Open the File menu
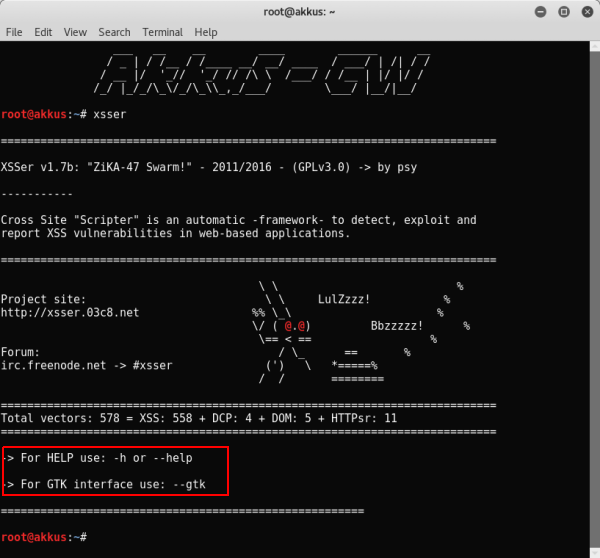This screenshot has width=600, height=558. pyautogui.click(x=14, y=32)
